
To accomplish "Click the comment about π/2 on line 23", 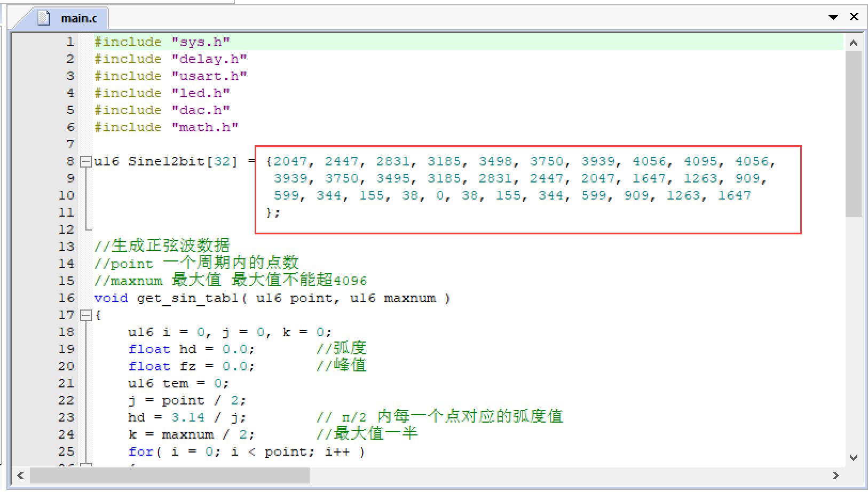I will 440,417.
